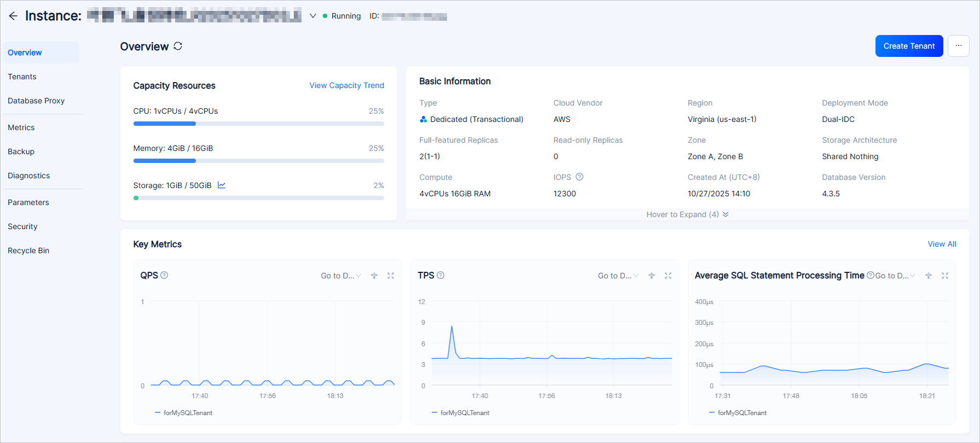Click the QPS help question icon
Image resolution: width=980 pixels, height=443 pixels.
coord(164,275)
